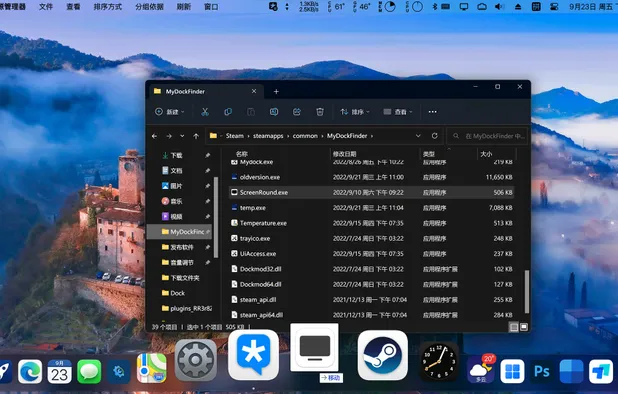Close the MyDockFinder tab with its X
The height and width of the screenshot is (394, 618).
(x=254, y=91)
